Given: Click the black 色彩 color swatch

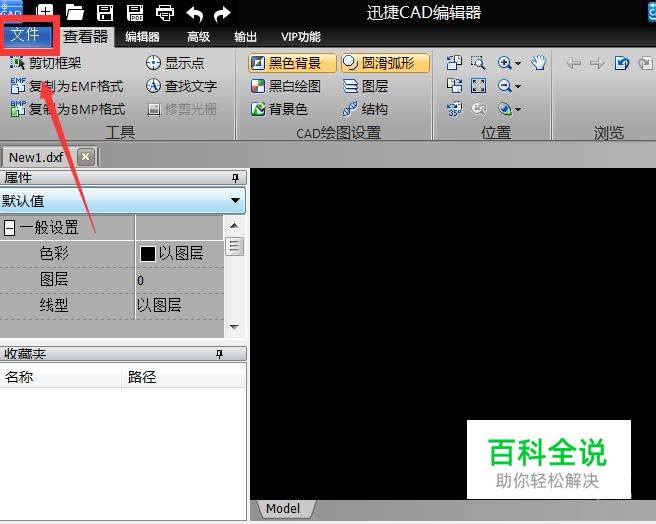Looking at the screenshot, I should pos(148,254).
